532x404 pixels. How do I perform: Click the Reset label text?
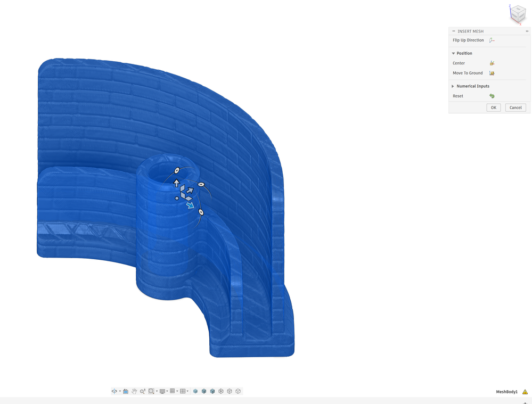[457, 96]
